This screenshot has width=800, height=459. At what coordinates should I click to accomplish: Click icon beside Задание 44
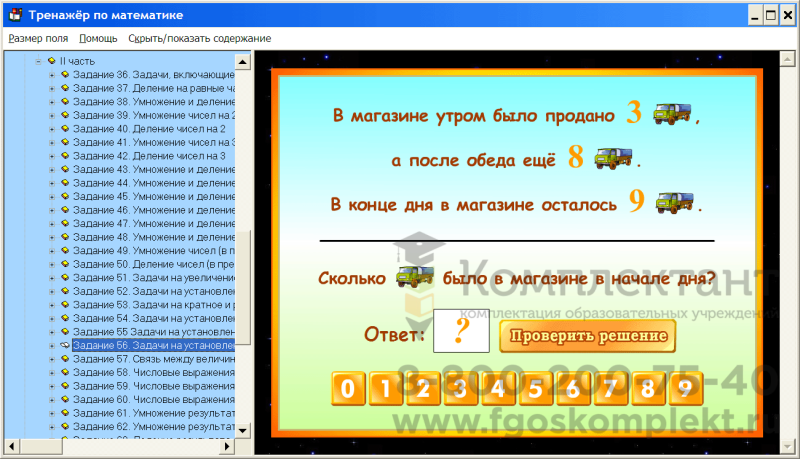tap(65, 183)
